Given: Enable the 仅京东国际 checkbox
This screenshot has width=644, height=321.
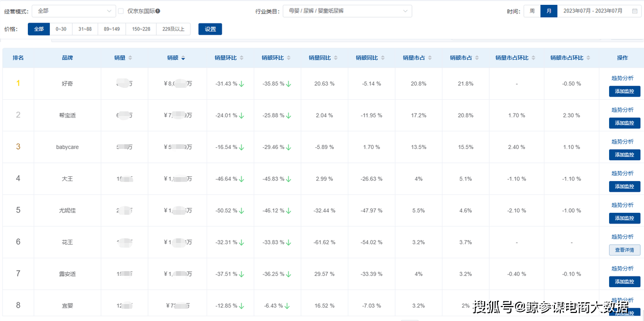Looking at the screenshot, I should click(x=121, y=10).
